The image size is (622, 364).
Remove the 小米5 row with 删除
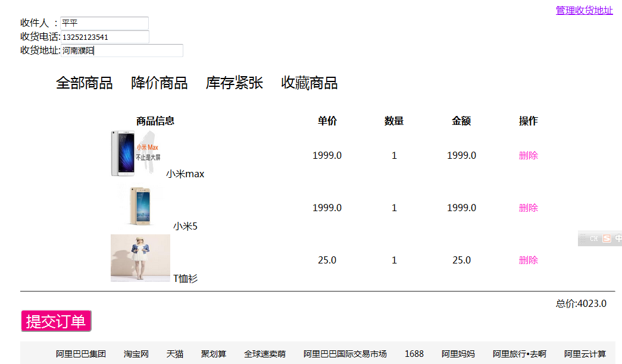[x=528, y=208]
